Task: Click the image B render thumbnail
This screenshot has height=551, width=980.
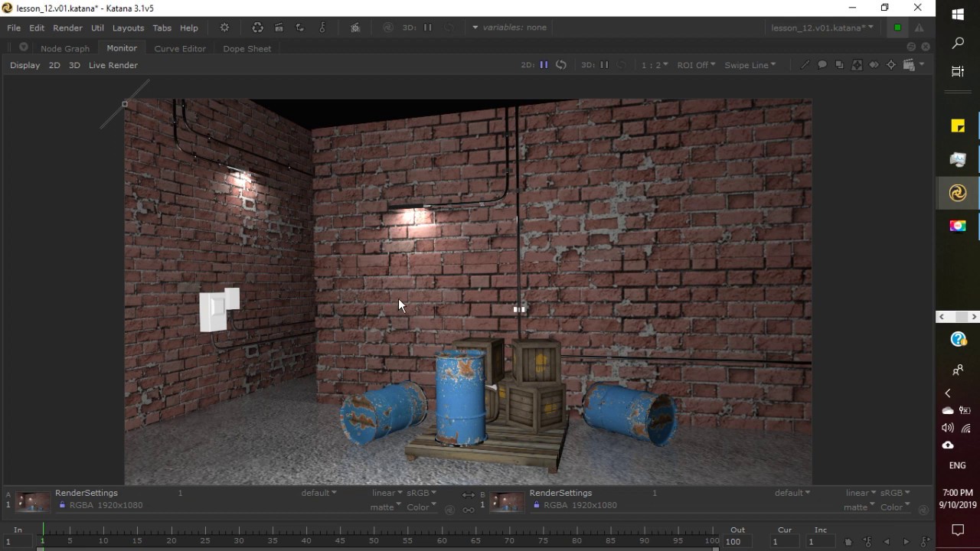Action: pyautogui.click(x=507, y=502)
